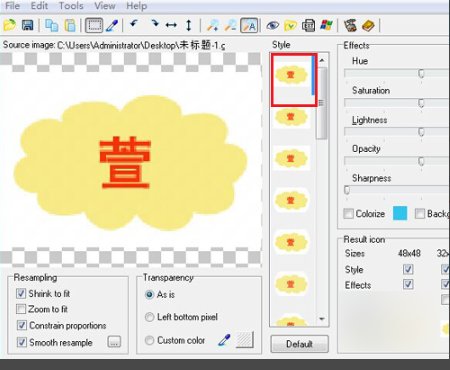The height and width of the screenshot is (370, 450).
Task: Click the Paste toolbar icon
Action: pyautogui.click(x=70, y=26)
